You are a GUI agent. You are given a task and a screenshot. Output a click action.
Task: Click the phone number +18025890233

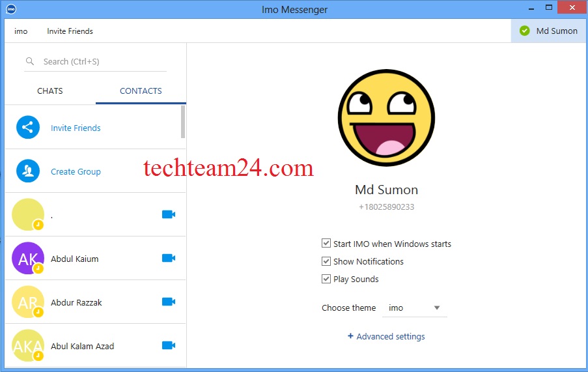pos(386,207)
